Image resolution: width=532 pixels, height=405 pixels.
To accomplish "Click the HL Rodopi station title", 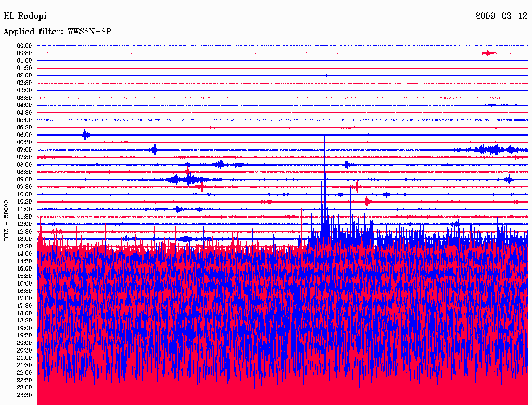I will tap(25, 16).
